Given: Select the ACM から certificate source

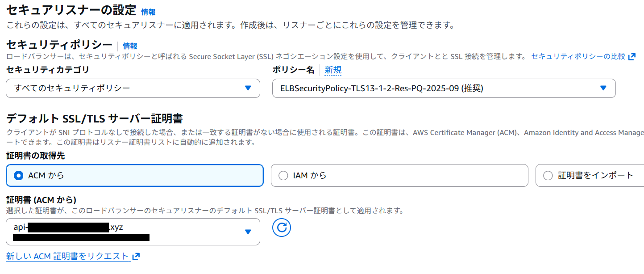Looking at the screenshot, I should click(x=18, y=175).
